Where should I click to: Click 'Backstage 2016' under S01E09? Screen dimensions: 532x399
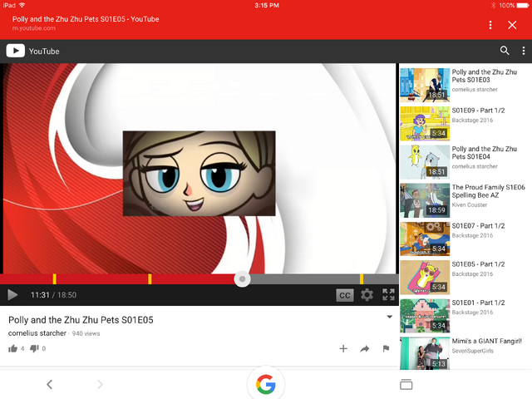coord(472,120)
